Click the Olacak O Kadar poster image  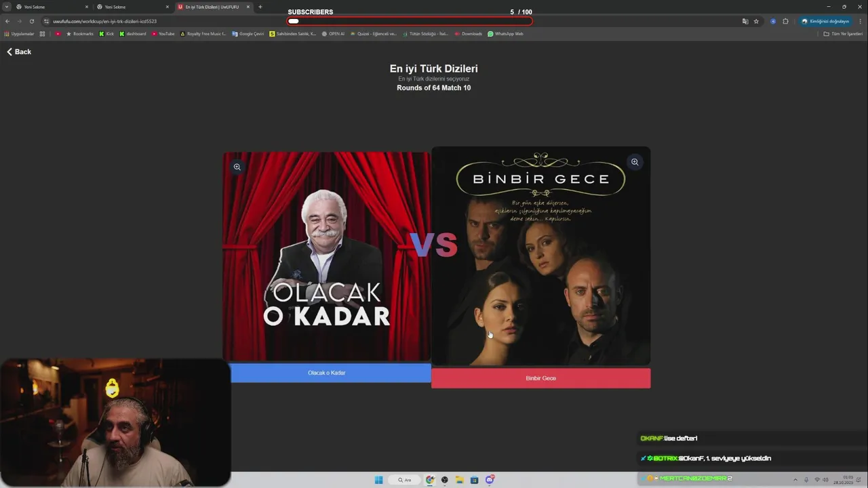(x=327, y=256)
